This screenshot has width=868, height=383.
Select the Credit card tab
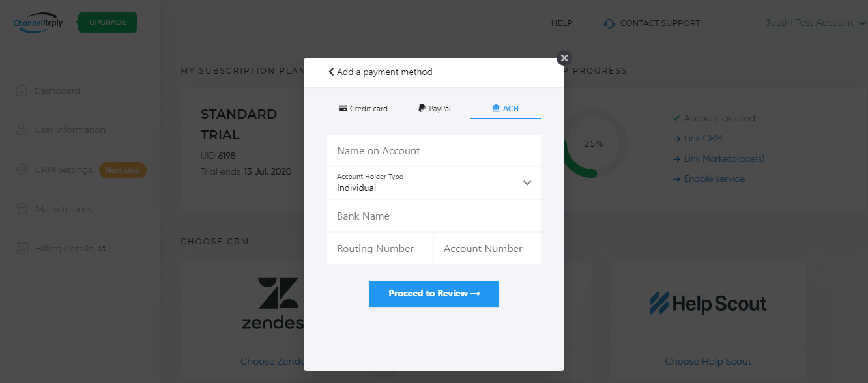coord(363,108)
